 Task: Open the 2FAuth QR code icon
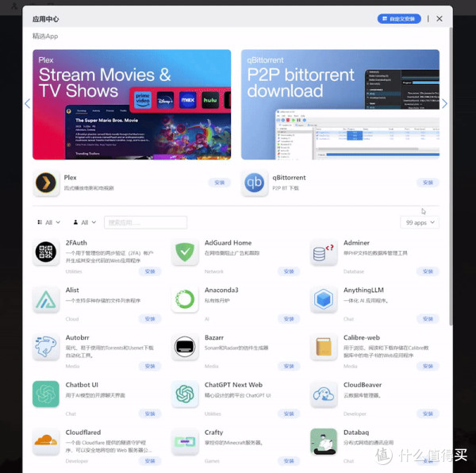pyautogui.click(x=46, y=252)
